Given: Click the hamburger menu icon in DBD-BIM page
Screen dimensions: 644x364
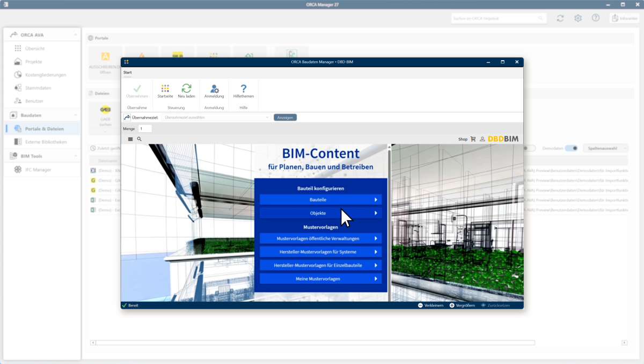Looking at the screenshot, I should 130,139.
